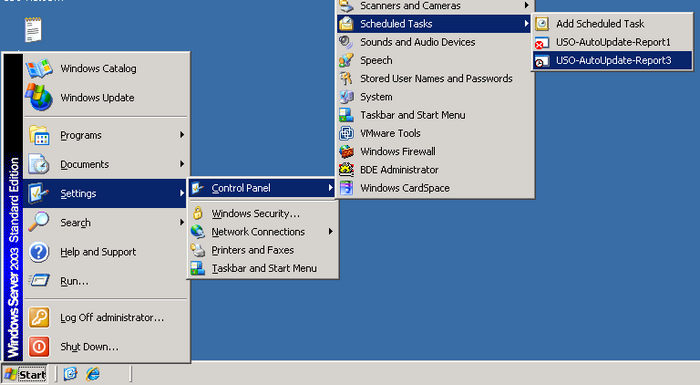Image resolution: width=700 pixels, height=385 pixels.
Task: Click the Documents folder icon
Action: [39, 164]
